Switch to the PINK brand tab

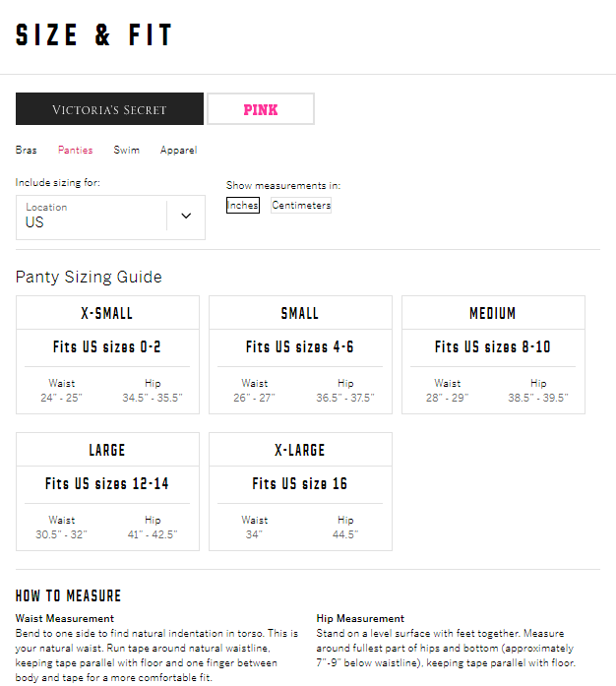pyautogui.click(x=261, y=109)
